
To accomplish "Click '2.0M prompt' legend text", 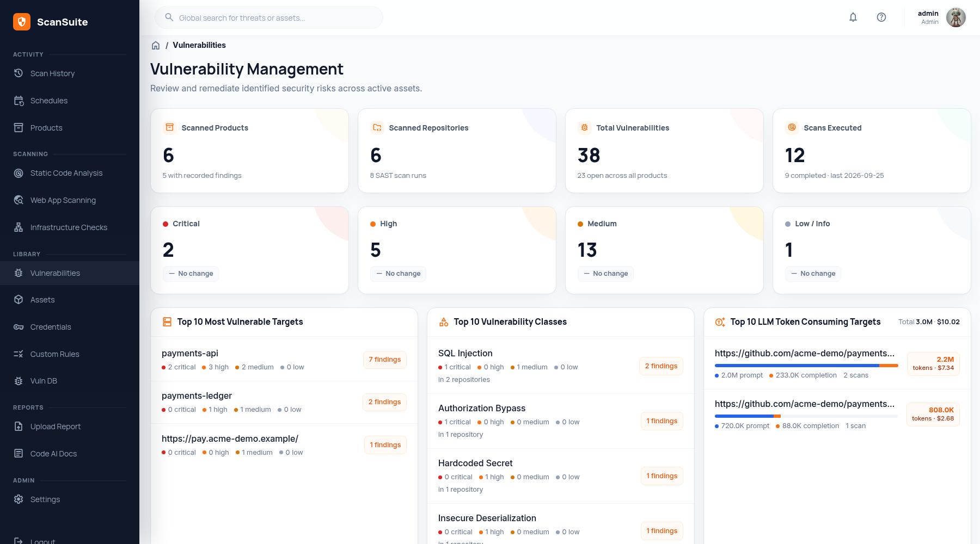I will click(x=742, y=375).
